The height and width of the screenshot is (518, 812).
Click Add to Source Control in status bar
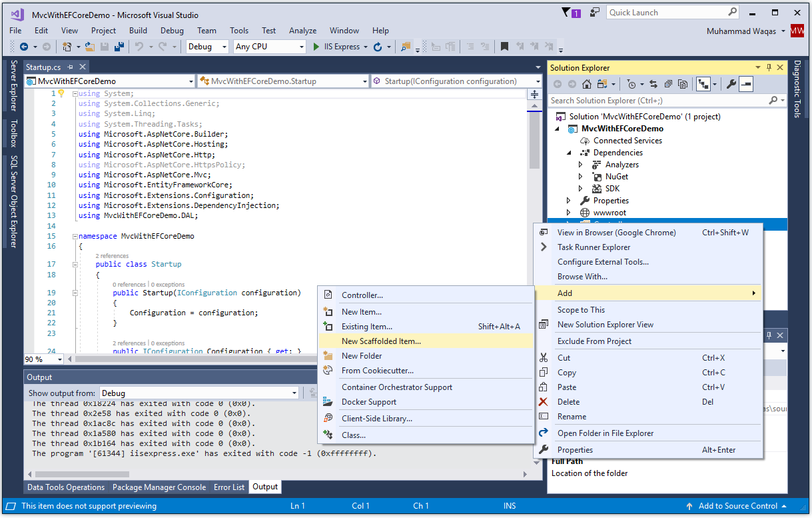(737, 506)
